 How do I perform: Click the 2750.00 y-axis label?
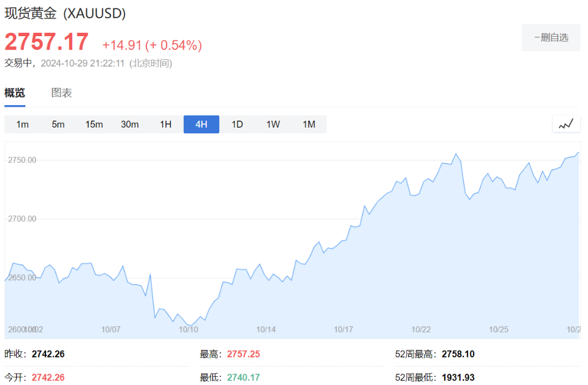coord(22,160)
